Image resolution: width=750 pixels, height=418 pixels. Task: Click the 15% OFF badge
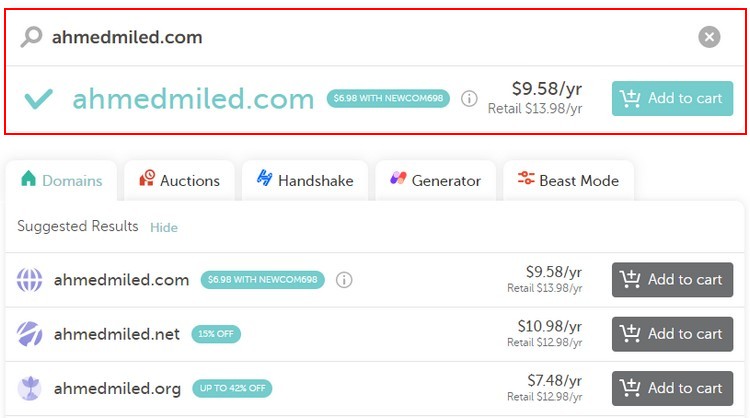pos(216,334)
